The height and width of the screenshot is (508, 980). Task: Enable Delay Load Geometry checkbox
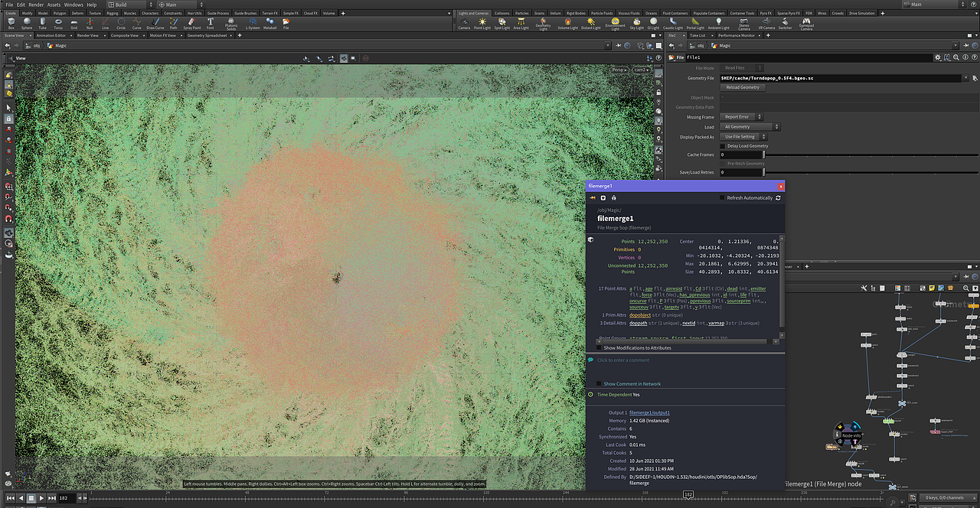[x=723, y=145]
